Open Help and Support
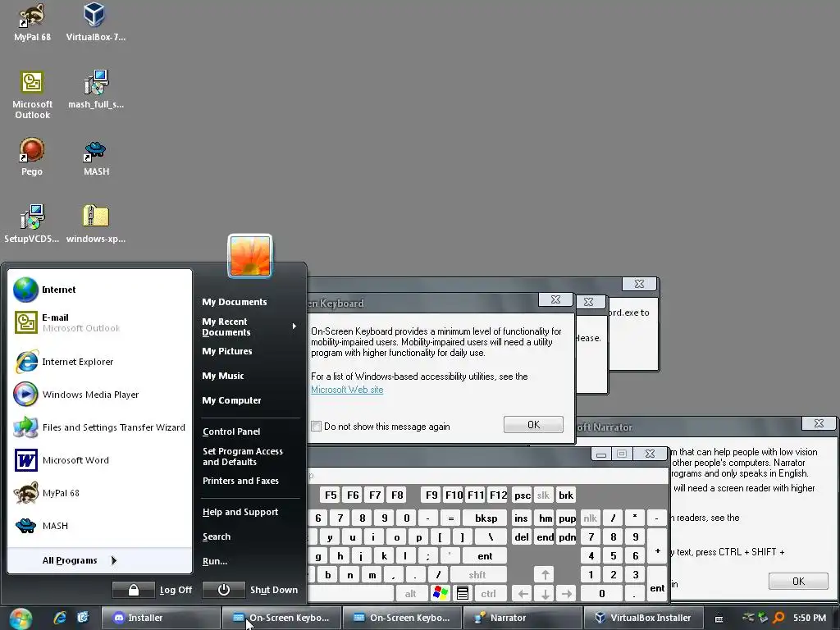This screenshot has width=840, height=630. tap(240, 512)
